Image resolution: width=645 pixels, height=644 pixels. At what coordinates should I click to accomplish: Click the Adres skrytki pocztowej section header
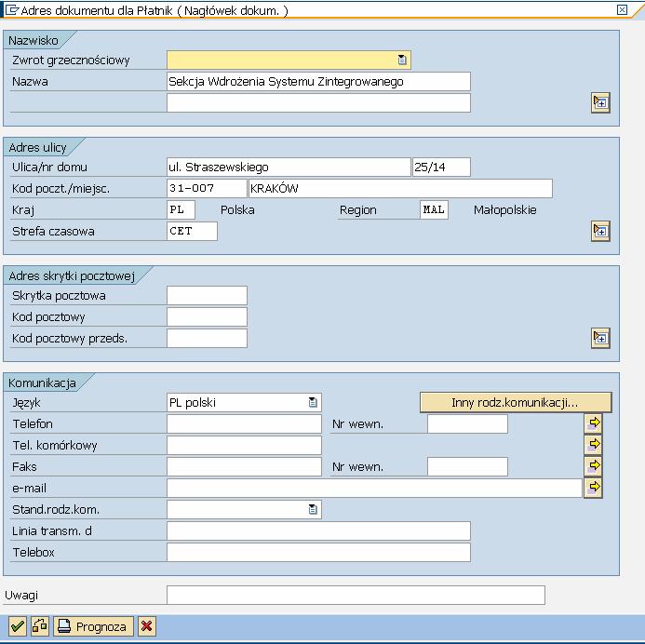(x=72, y=275)
